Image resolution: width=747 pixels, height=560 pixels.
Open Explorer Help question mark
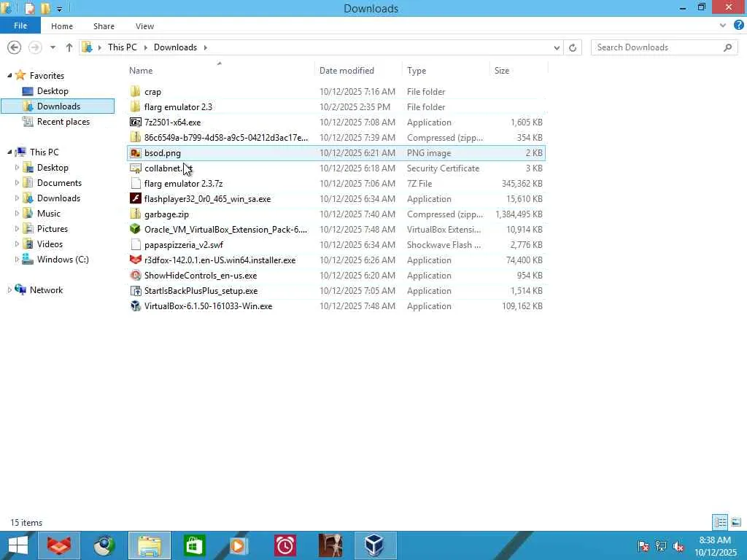point(739,26)
